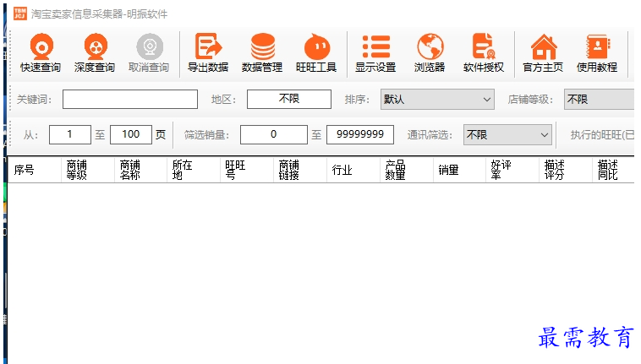This screenshot has height=364, width=641.
Task: Click the end page field showing 100
Action: point(131,134)
